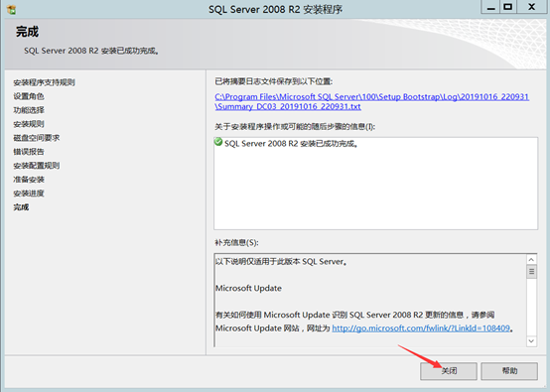The image size is (550, 392).
Task: Minimize the setup window
Action: point(491,7)
